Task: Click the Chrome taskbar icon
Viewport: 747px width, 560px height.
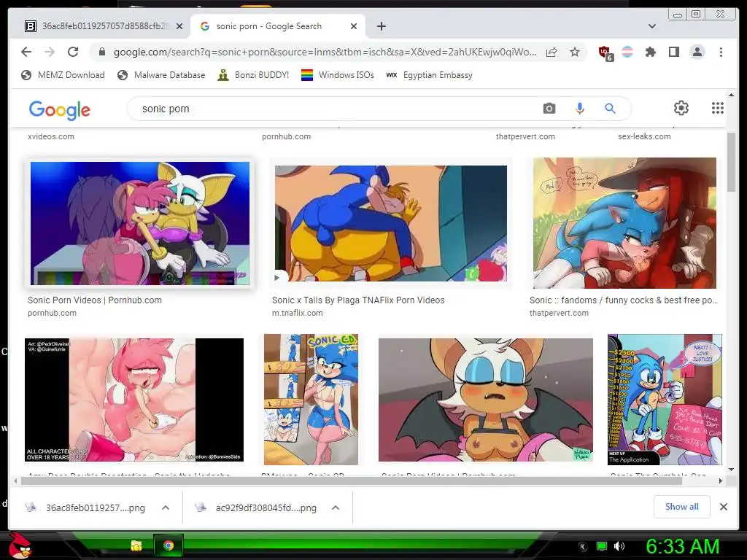Action: (x=169, y=545)
